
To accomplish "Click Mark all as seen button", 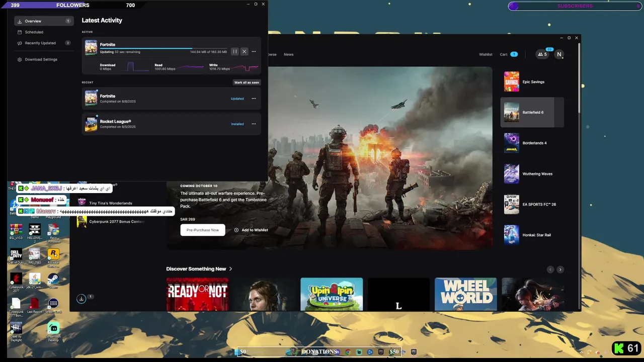I will pyautogui.click(x=247, y=82).
